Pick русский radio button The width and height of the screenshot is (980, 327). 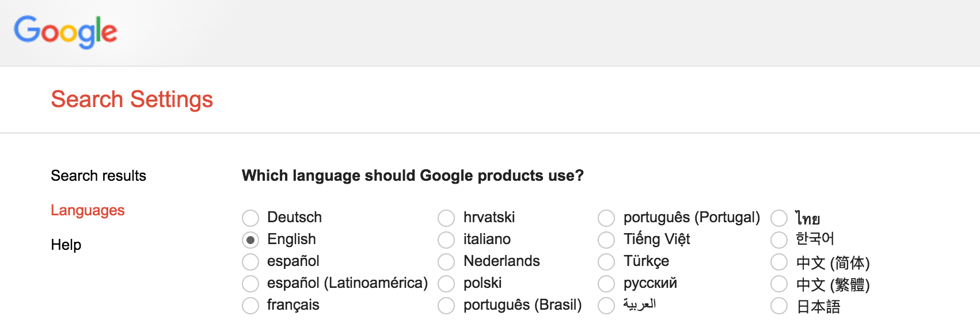[x=606, y=284]
